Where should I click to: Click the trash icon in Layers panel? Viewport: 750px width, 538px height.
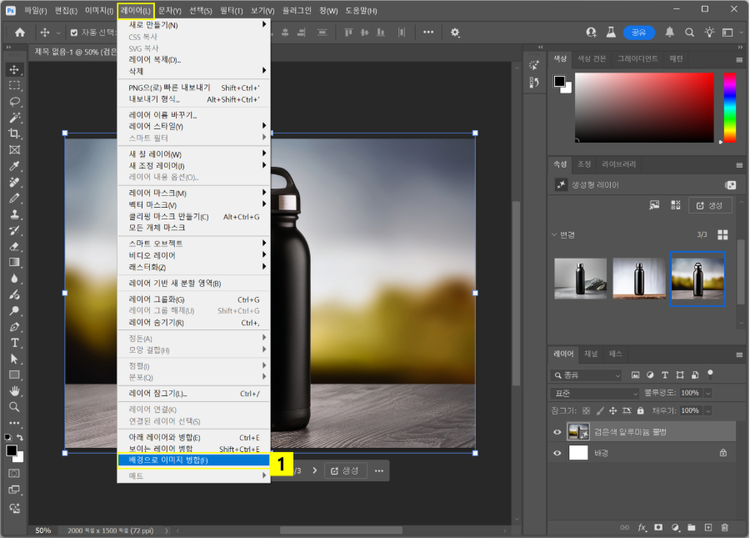click(723, 527)
